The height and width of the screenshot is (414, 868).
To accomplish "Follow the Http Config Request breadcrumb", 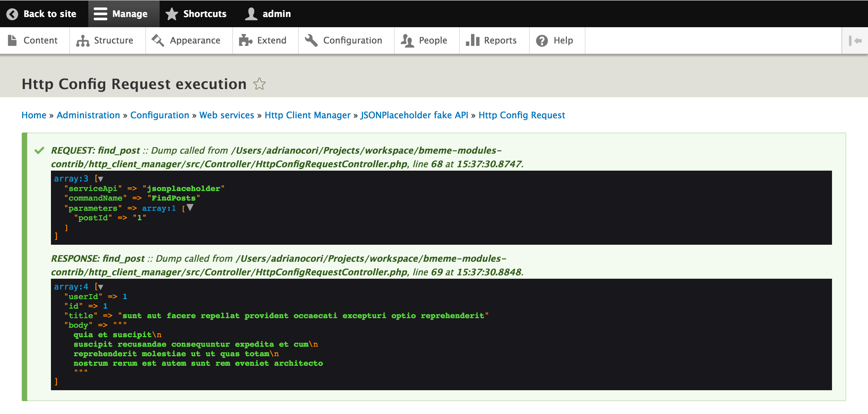I will (522, 115).
